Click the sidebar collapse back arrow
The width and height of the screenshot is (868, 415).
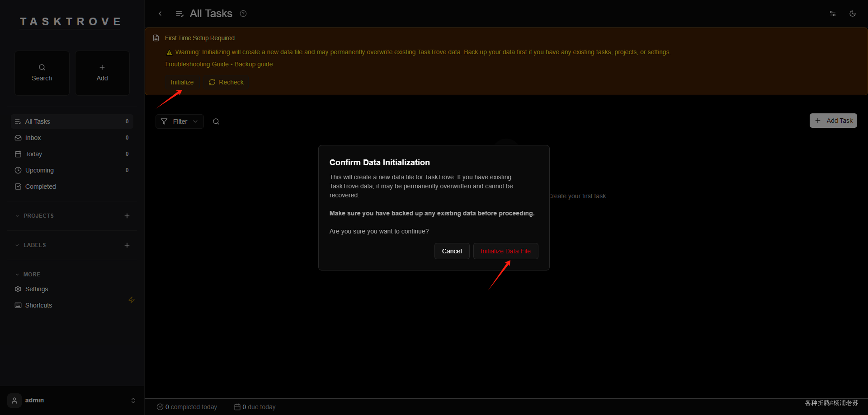coord(160,14)
